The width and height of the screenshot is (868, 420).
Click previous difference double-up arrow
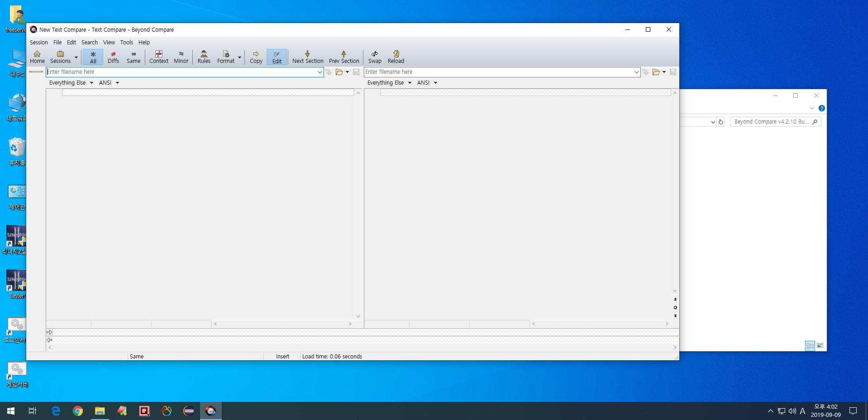pos(675,300)
